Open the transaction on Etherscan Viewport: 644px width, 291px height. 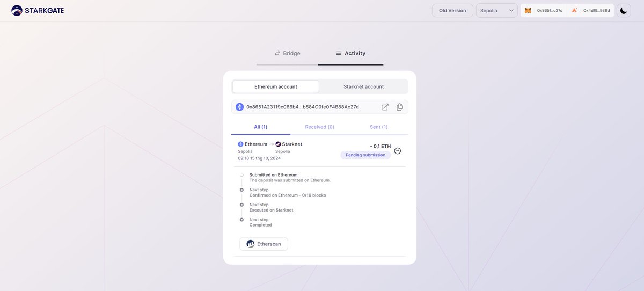click(x=264, y=244)
